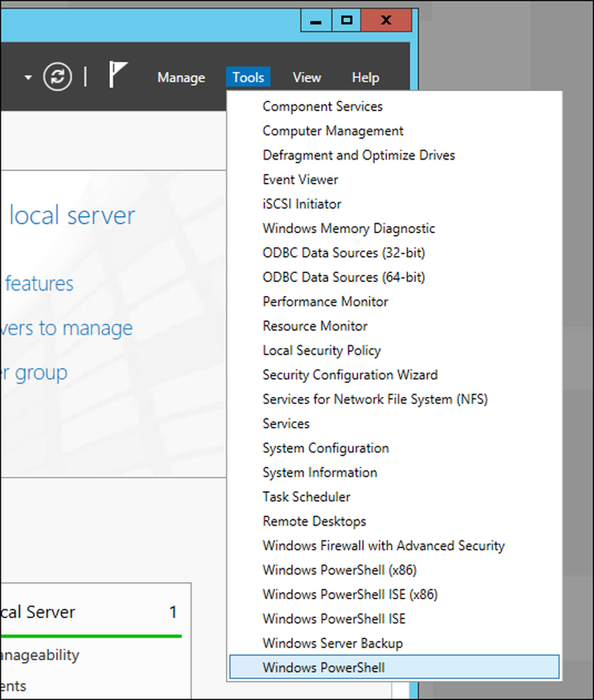Open Windows PowerShell ISE (x86)
Viewport: 594px width, 700px height.
395,594
